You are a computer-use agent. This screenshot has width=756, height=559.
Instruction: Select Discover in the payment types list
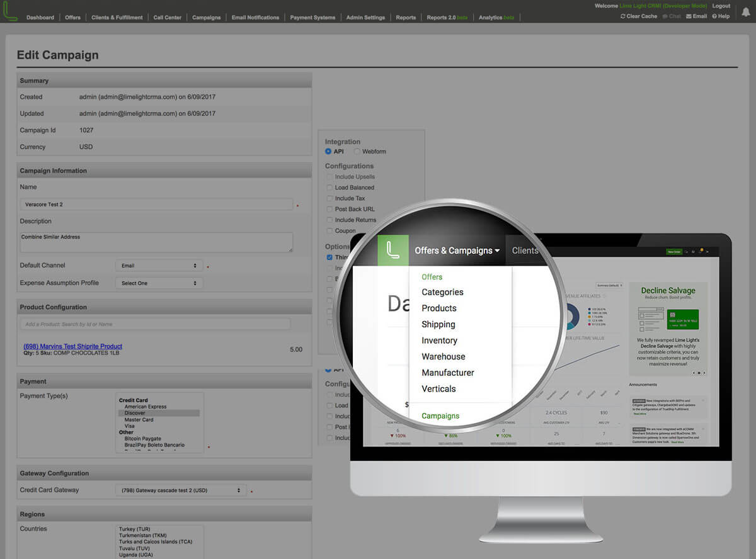[159, 413]
